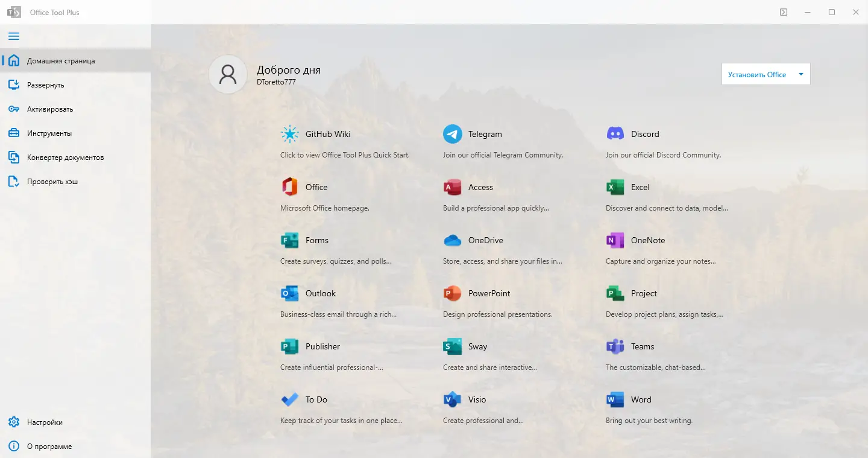Click the Activate key icon in sidebar

click(x=14, y=109)
